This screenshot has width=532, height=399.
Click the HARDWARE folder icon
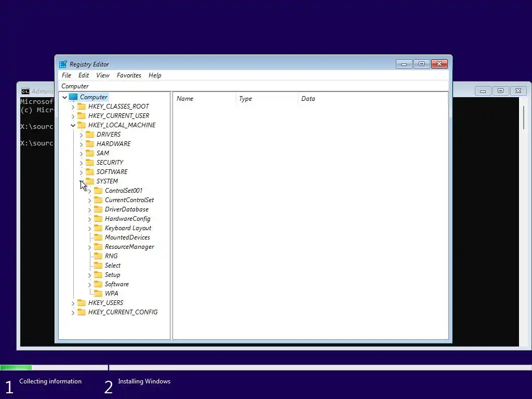click(x=90, y=144)
